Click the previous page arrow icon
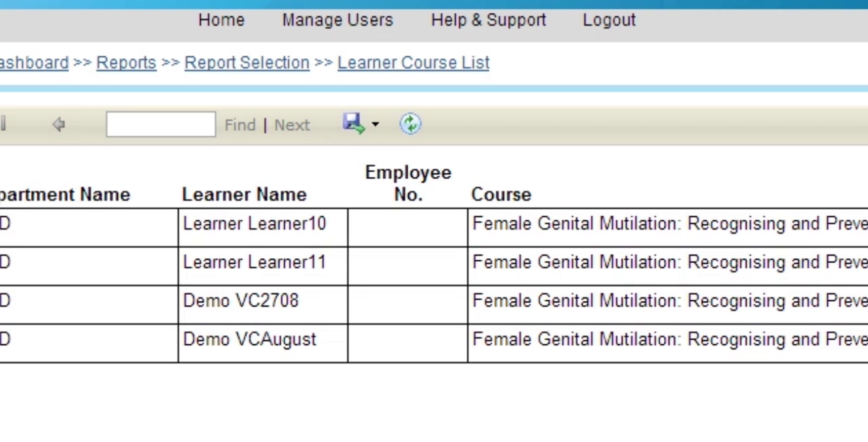This screenshot has width=868, height=442. tap(59, 124)
